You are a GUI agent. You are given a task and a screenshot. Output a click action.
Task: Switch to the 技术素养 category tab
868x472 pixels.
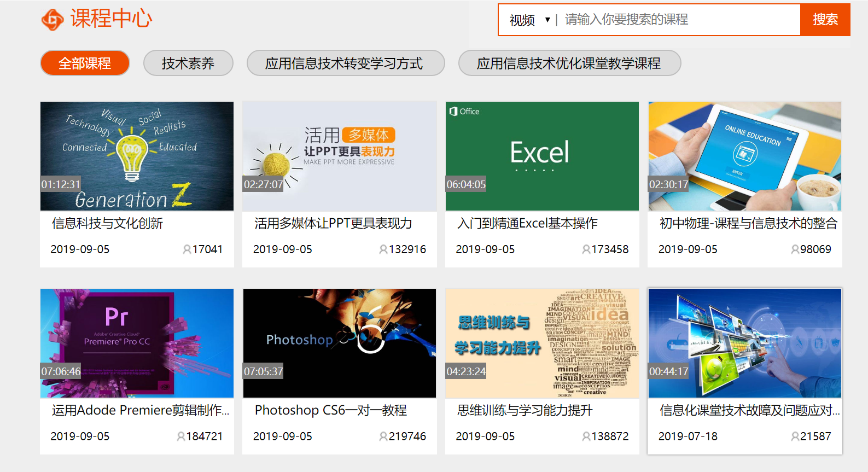click(188, 63)
